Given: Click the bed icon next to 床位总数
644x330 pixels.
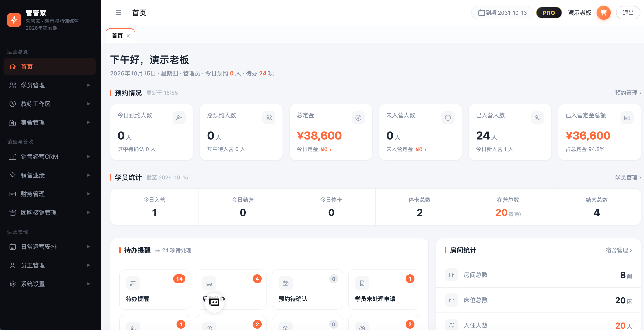Looking at the screenshot, I should (x=452, y=300).
